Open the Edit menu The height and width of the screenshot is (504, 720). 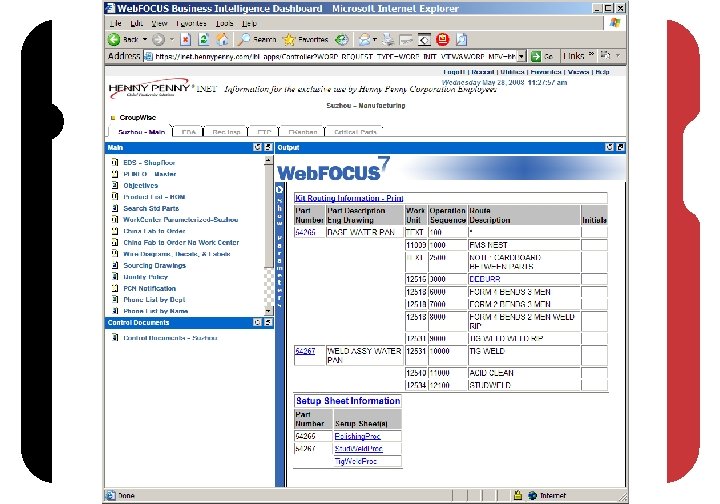(137, 23)
